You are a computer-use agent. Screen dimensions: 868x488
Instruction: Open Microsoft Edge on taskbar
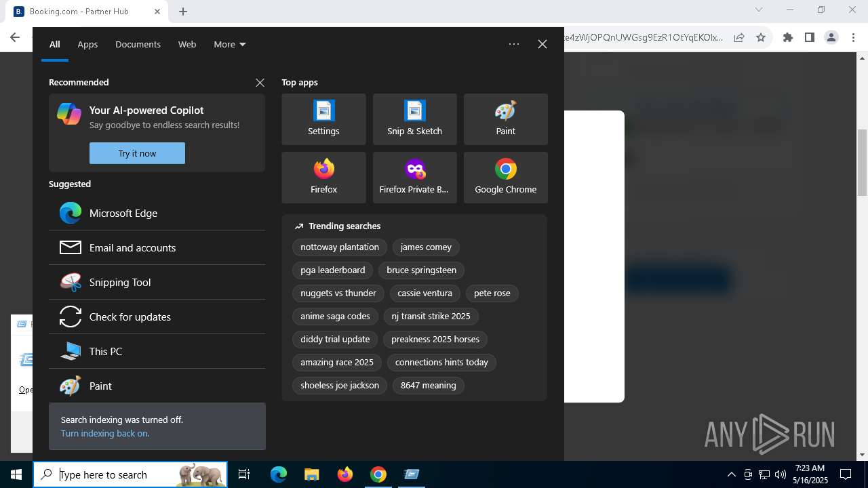coord(279,474)
